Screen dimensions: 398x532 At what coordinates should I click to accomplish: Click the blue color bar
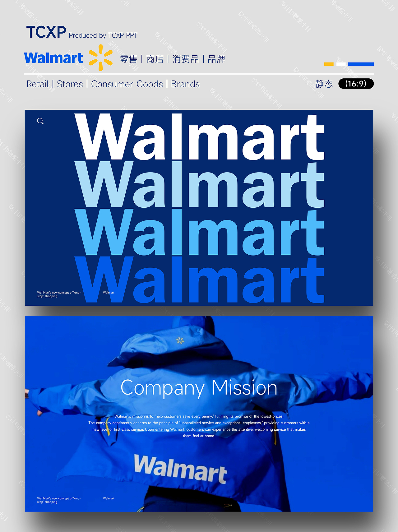coord(361,64)
